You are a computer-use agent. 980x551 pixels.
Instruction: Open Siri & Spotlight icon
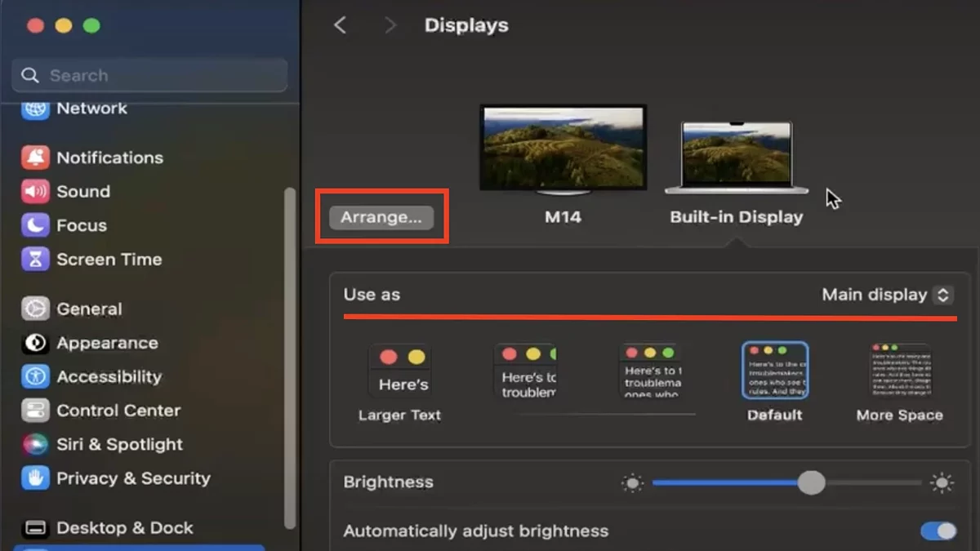point(35,445)
